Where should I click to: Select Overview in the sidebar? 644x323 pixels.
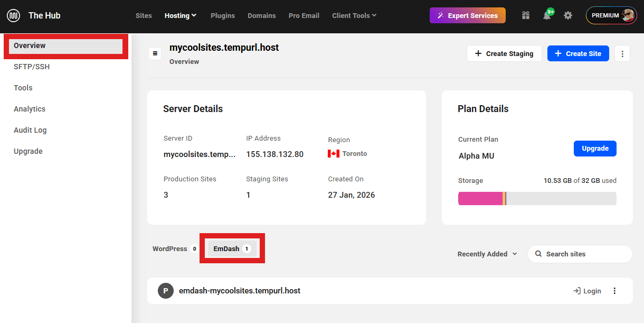point(66,46)
